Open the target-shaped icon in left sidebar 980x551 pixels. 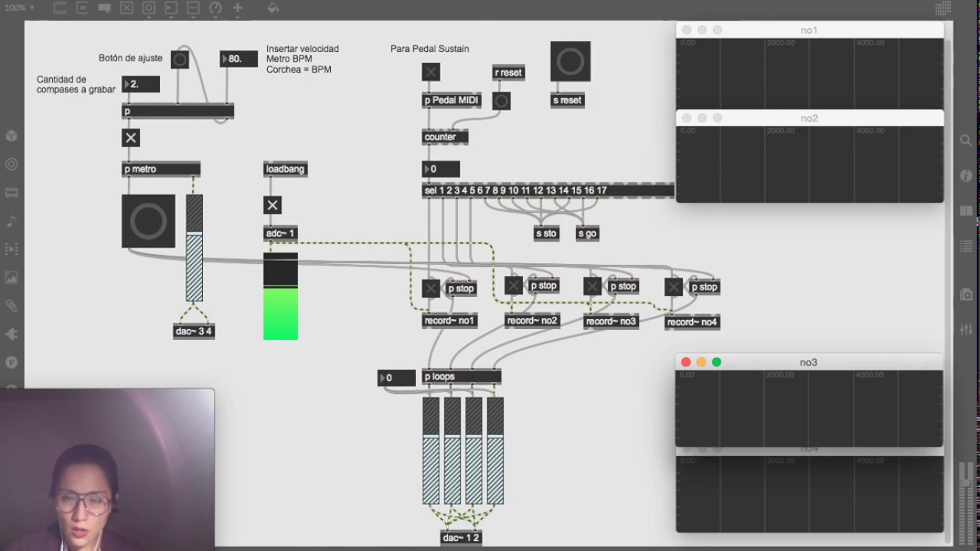coord(11,164)
